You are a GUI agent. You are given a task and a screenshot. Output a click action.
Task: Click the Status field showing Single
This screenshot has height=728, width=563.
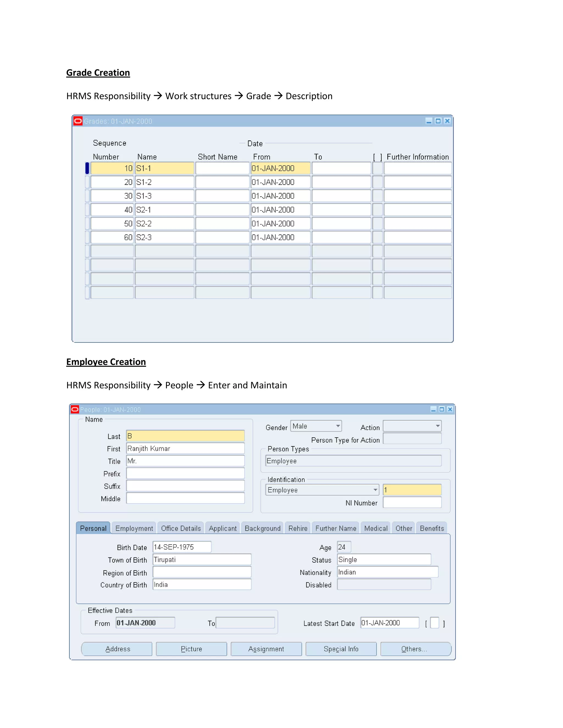384,559
